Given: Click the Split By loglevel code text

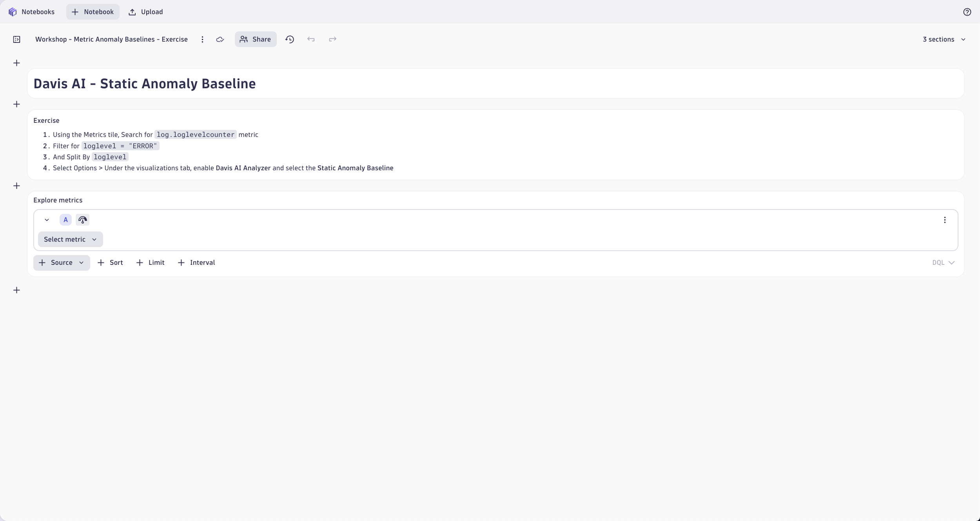Looking at the screenshot, I should (110, 157).
